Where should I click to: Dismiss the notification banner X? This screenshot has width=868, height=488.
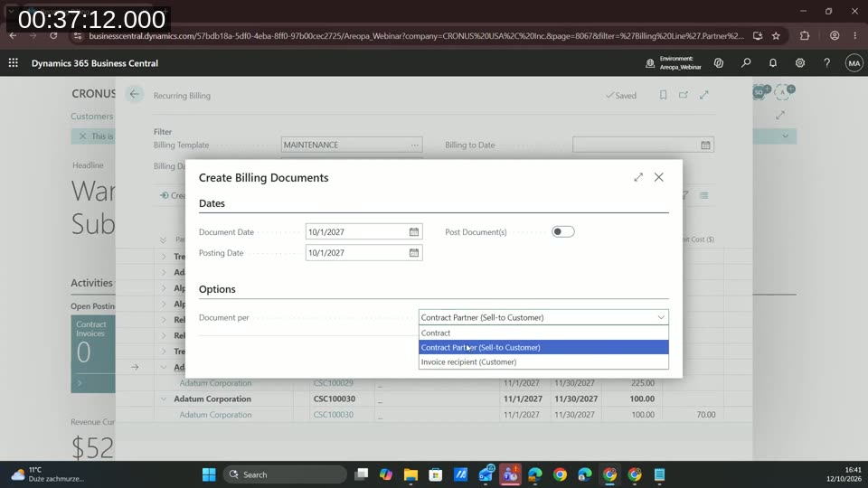tap(82, 136)
